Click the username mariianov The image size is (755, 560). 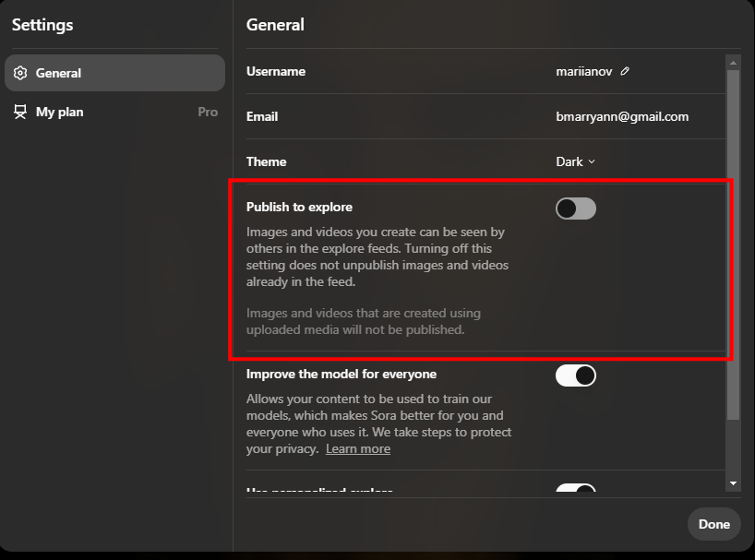pyautogui.click(x=584, y=71)
